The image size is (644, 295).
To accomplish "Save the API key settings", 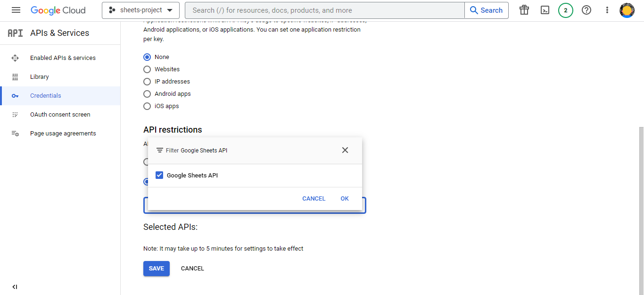I will pyautogui.click(x=157, y=269).
